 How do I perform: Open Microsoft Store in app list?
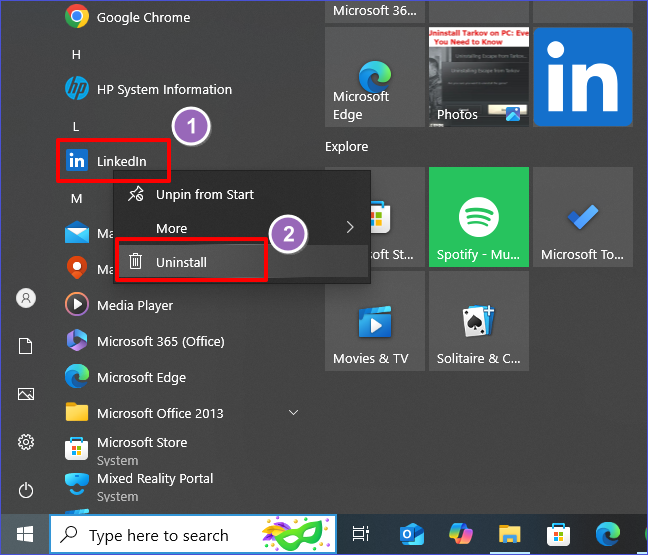[x=126, y=450]
